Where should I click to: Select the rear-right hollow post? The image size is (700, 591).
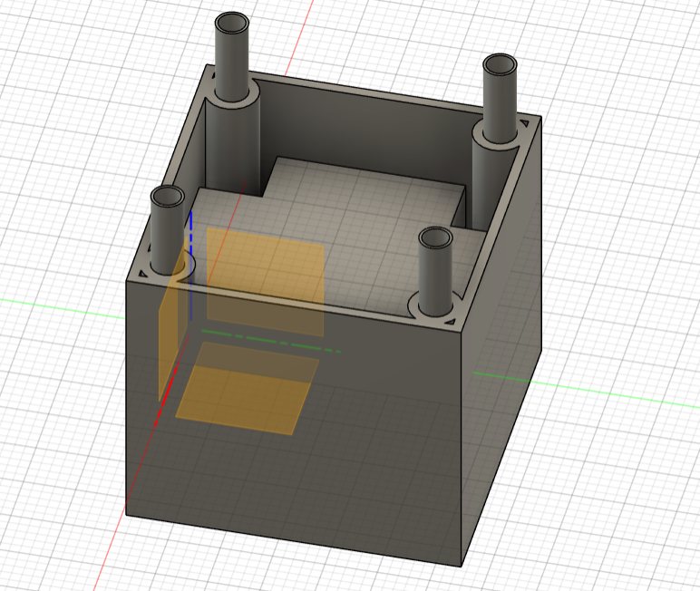coord(500,98)
